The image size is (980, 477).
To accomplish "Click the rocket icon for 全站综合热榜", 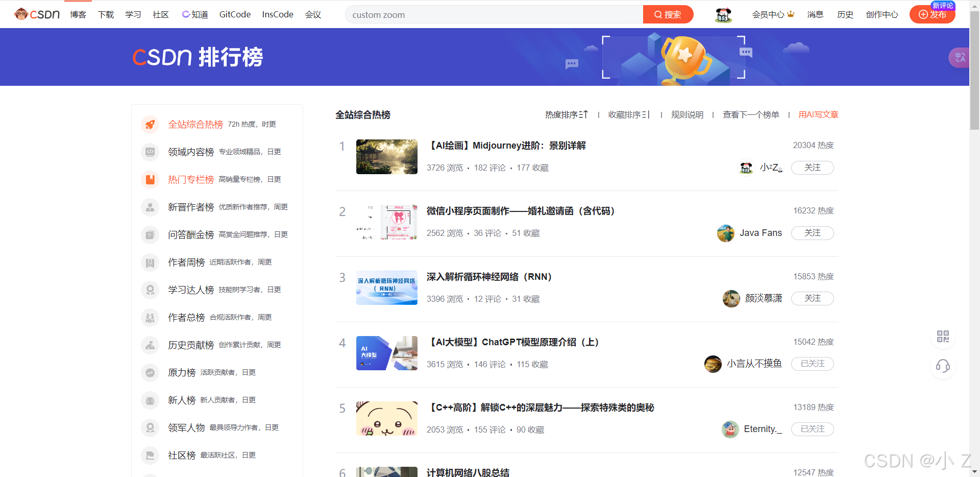I will tap(150, 124).
